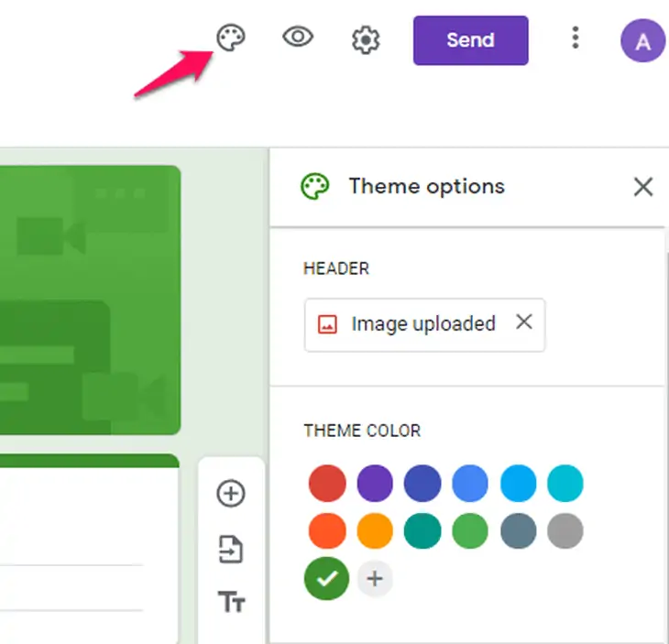Screen dimensions: 669x644
Task: Click the white form title card
Action: [x=89, y=549]
